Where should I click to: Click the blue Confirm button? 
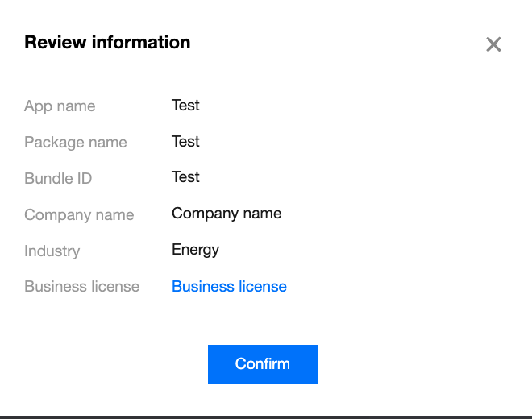pyautogui.click(x=262, y=364)
